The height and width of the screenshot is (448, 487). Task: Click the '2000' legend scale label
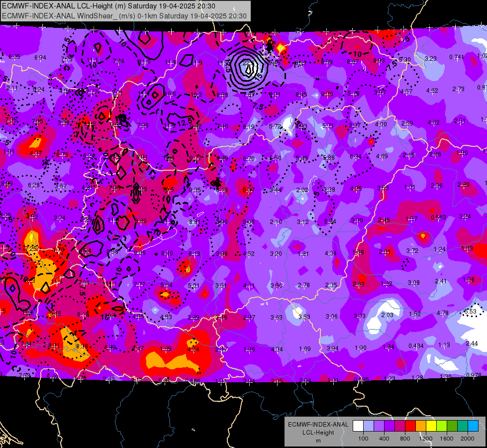tap(468, 439)
